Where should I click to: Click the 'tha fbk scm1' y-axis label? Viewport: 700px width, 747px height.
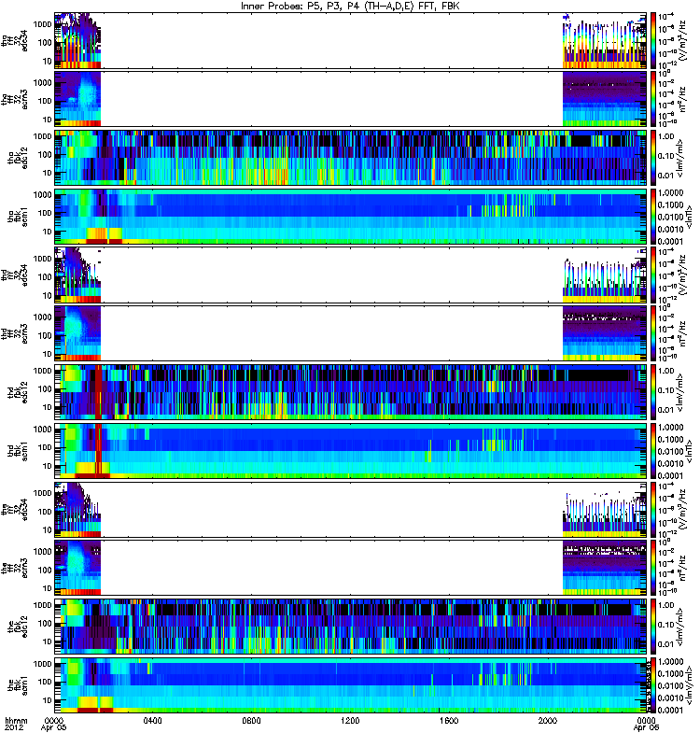(18, 217)
